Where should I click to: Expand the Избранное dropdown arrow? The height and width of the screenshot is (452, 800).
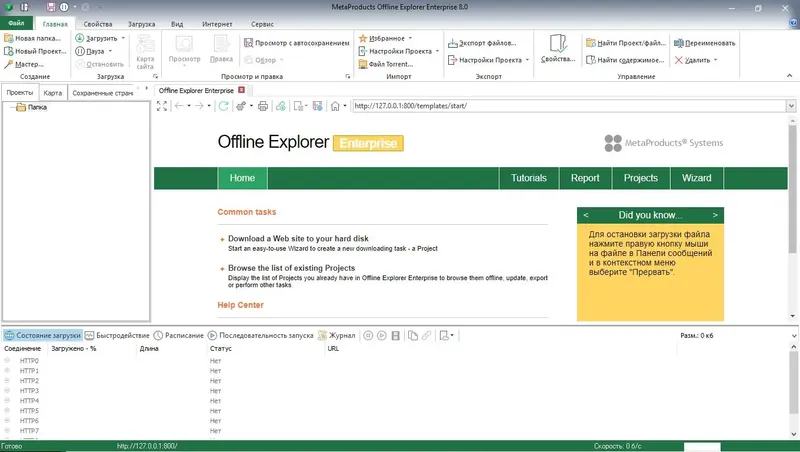click(410, 38)
